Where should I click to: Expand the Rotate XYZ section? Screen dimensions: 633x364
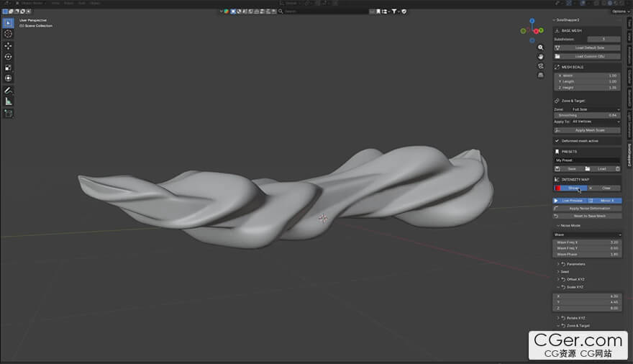(x=577, y=317)
